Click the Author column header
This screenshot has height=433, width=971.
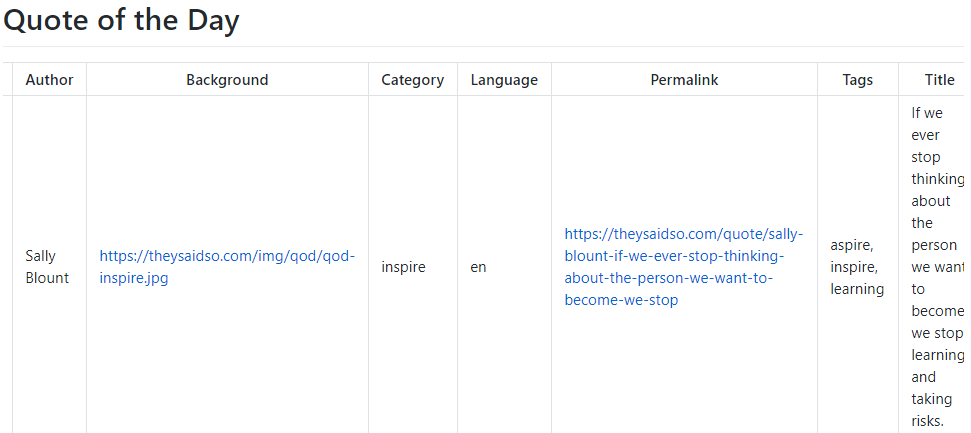50,79
